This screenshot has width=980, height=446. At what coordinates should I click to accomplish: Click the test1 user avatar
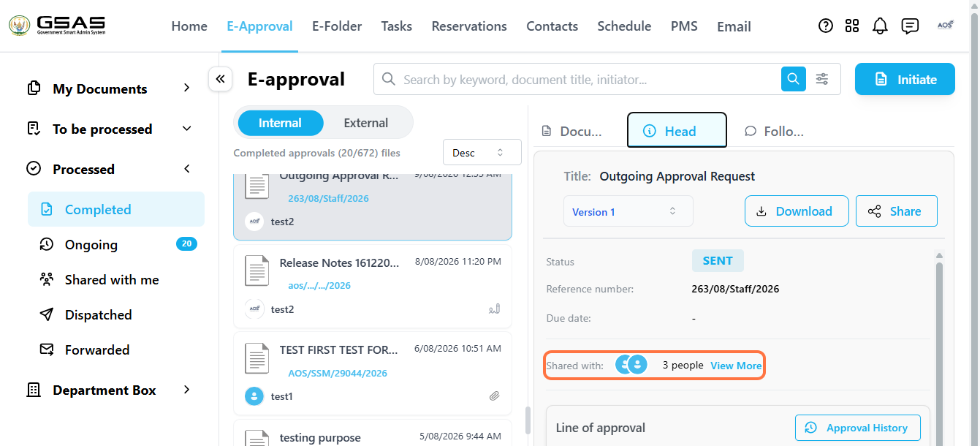(x=254, y=396)
